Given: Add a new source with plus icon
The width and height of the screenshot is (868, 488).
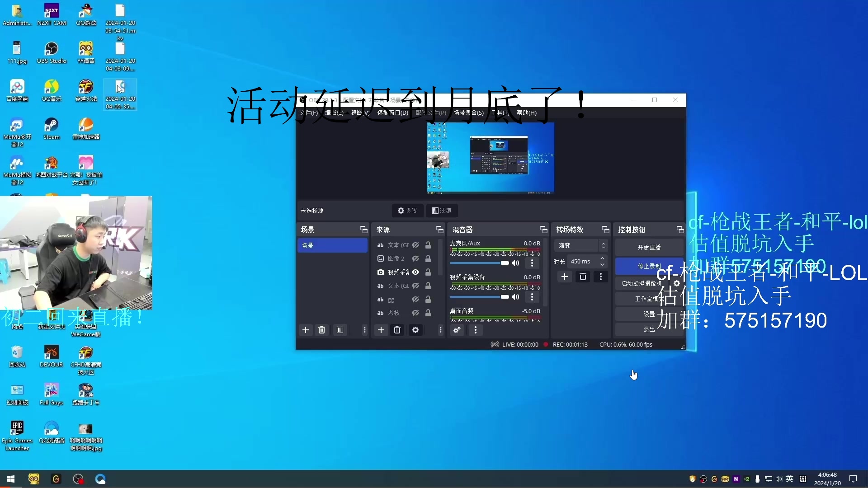Looking at the screenshot, I should point(381,330).
